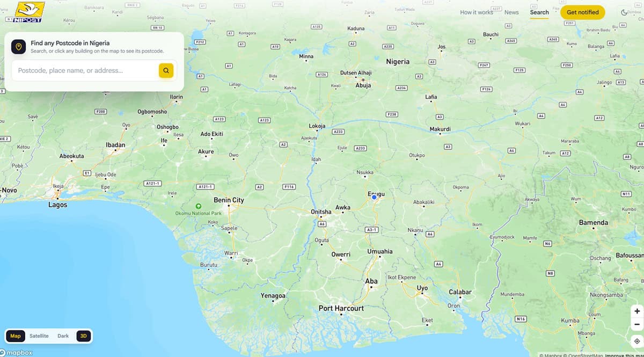Image resolution: width=644 pixels, height=357 pixels.
Task: Click the Awka town label
Action: pos(343,207)
